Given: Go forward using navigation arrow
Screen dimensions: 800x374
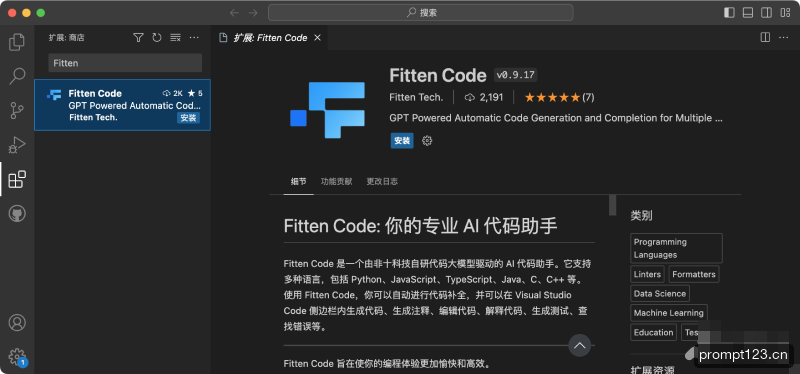Looking at the screenshot, I should tap(253, 13).
